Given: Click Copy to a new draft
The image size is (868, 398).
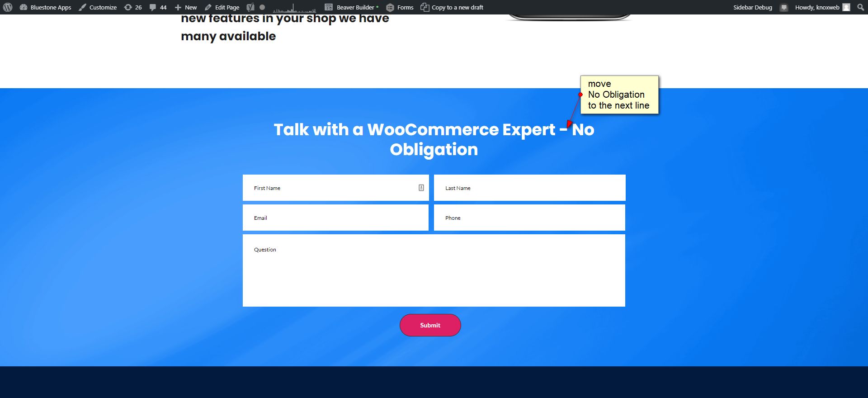Looking at the screenshot, I should click(452, 7).
